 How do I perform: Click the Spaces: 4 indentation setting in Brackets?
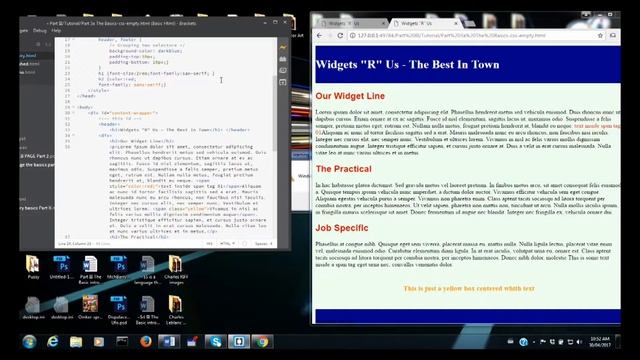(263, 244)
